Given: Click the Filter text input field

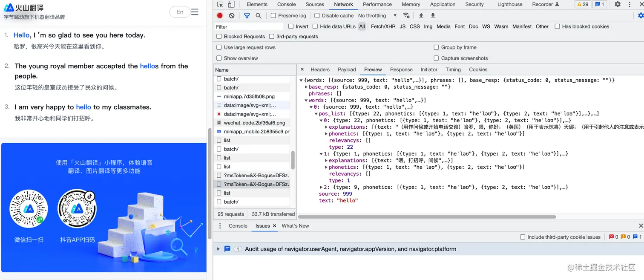Looking at the screenshot, I should pos(249,26).
